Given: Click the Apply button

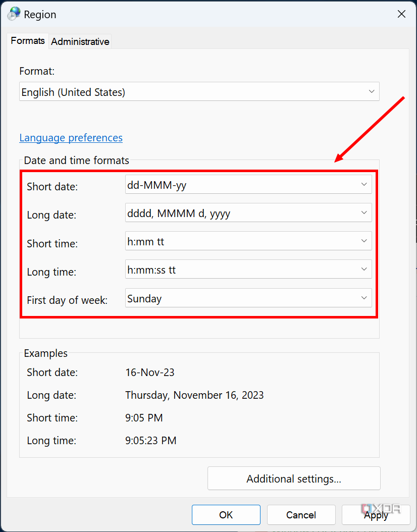Looking at the screenshot, I should [376, 515].
